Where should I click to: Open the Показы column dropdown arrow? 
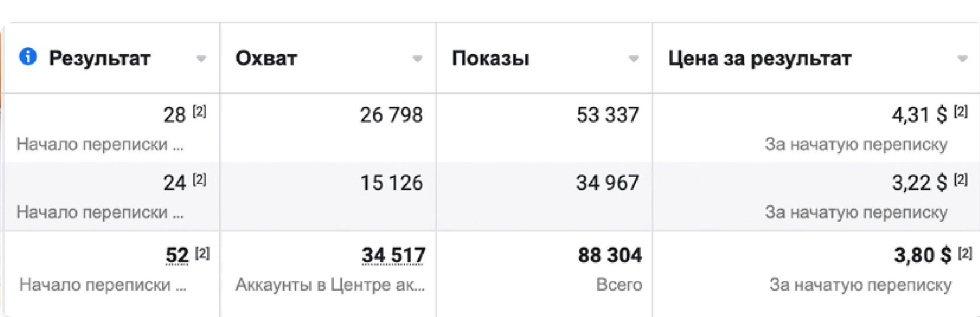point(633,58)
